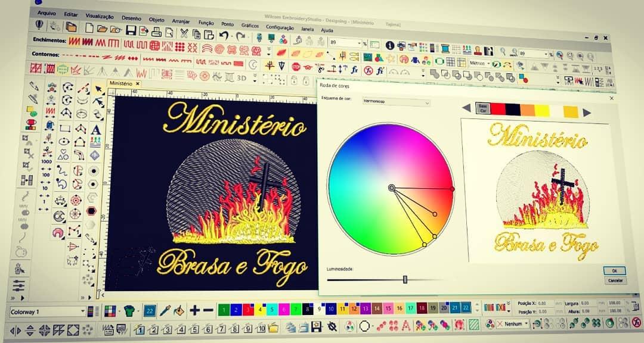Open the zoom factor dropdown near magnifiers
This screenshot has height=343, width=644.
(x=546, y=55)
